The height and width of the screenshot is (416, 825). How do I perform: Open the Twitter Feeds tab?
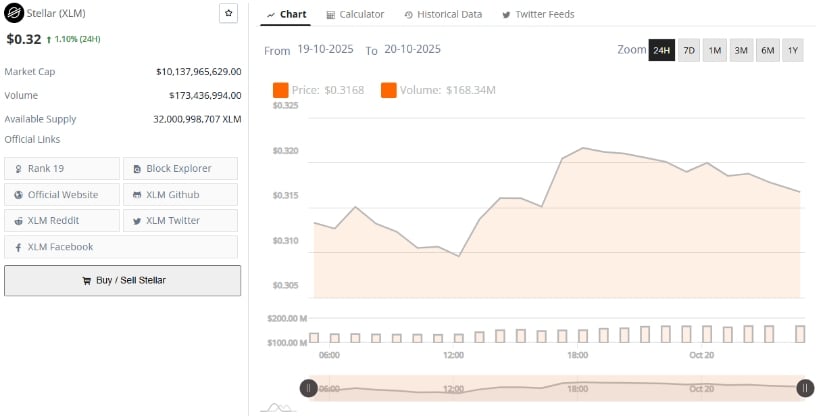pos(538,14)
